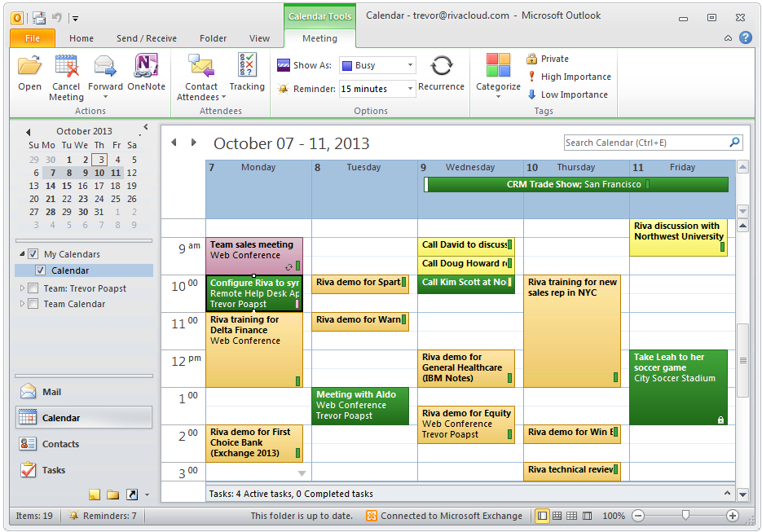Set Low Importance tag
762x532 pixels.
(x=567, y=95)
